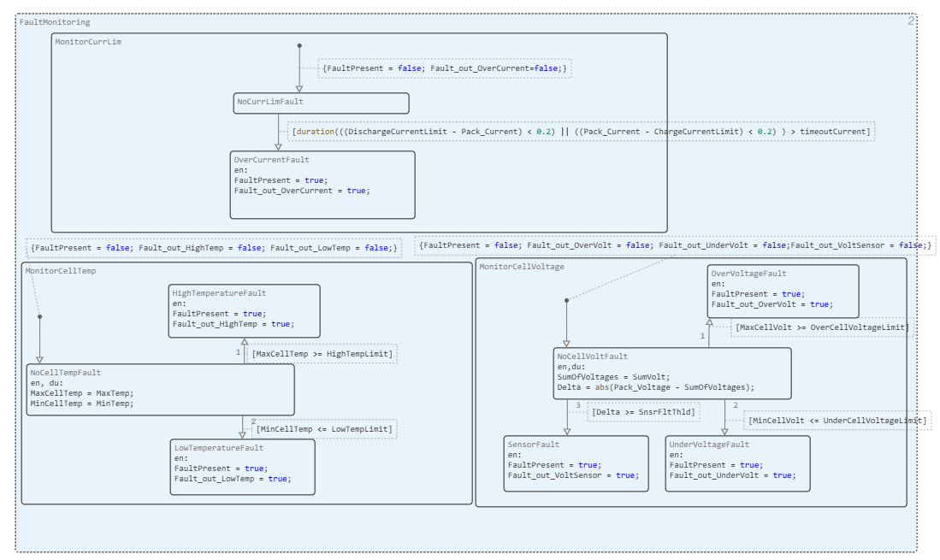Select the SensorFault state box

(576, 463)
